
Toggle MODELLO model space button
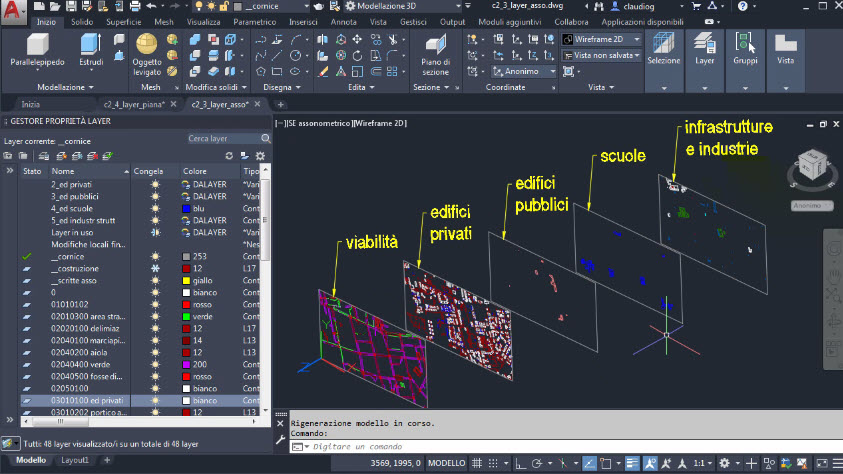(x=446, y=463)
